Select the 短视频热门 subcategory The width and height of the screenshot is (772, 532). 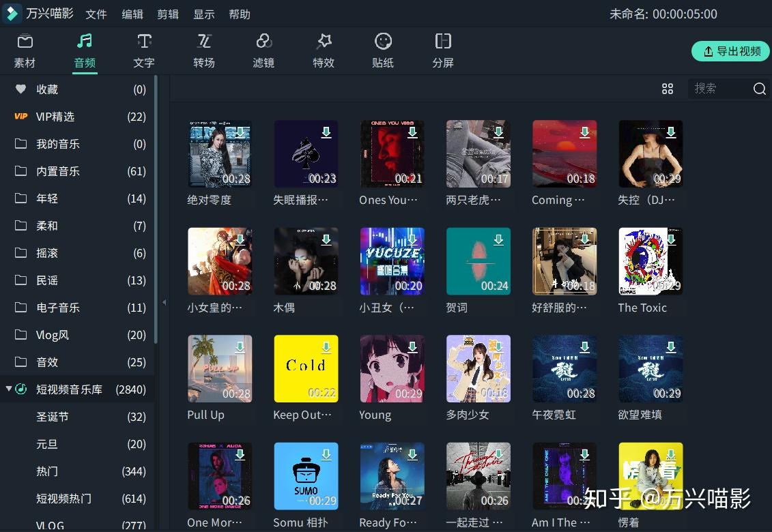pos(78,499)
